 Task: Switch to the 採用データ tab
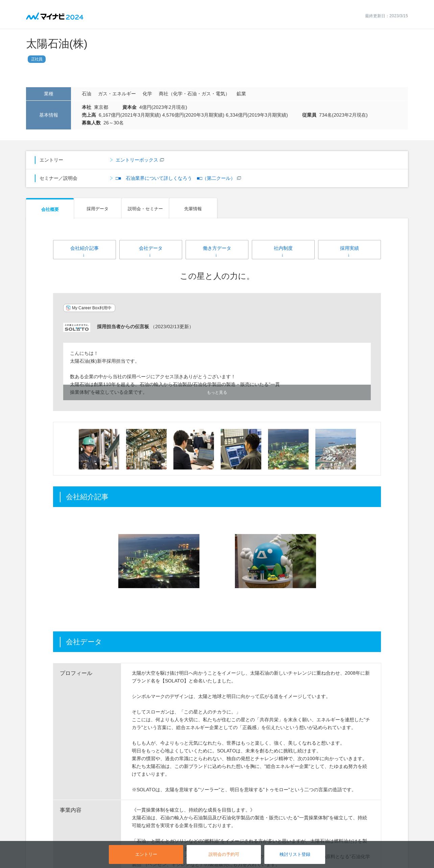point(97,209)
